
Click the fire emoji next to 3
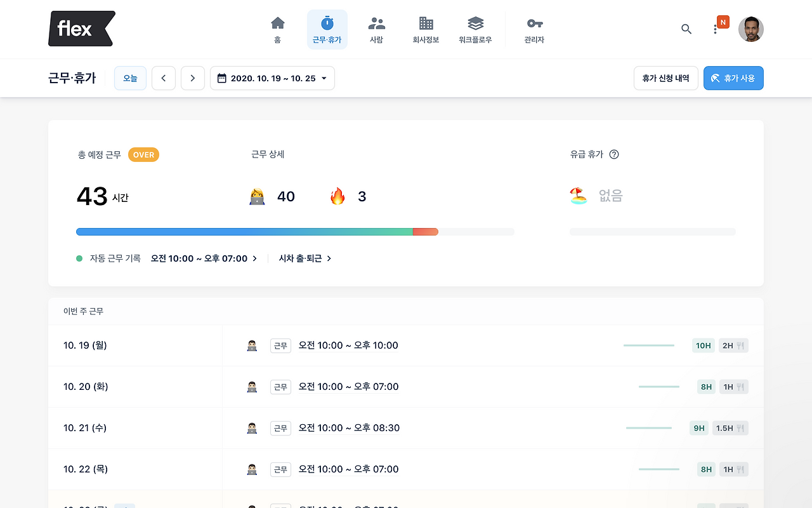coord(337,196)
